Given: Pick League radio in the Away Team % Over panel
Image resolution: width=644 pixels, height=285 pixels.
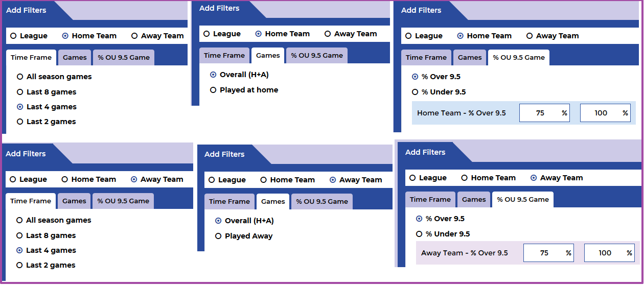Looking at the screenshot, I should click(412, 178).
